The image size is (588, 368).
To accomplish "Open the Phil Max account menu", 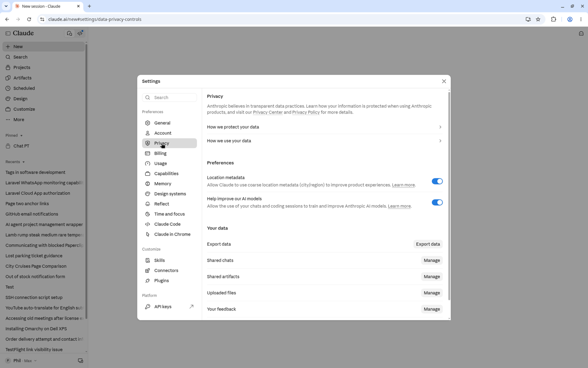I will [22, 361].
